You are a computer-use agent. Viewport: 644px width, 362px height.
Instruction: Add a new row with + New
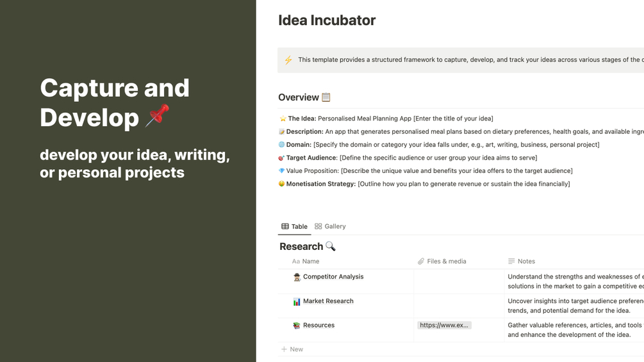[x=292, y=349]
